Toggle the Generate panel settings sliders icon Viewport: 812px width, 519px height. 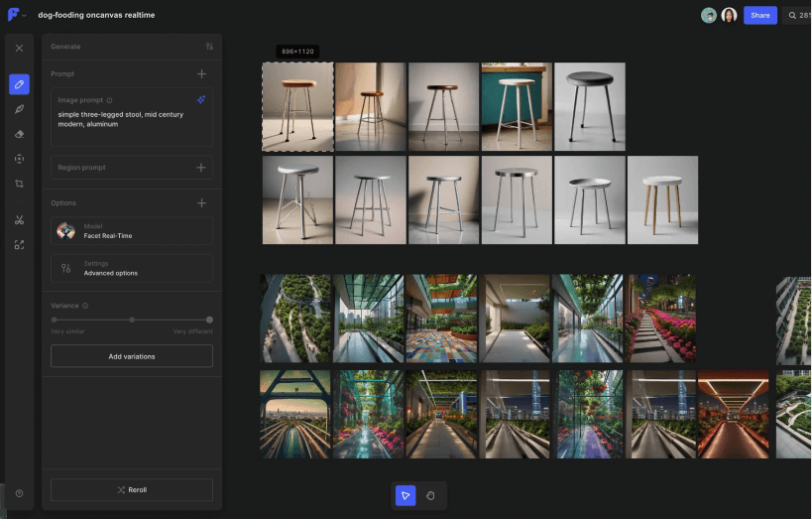209,47
